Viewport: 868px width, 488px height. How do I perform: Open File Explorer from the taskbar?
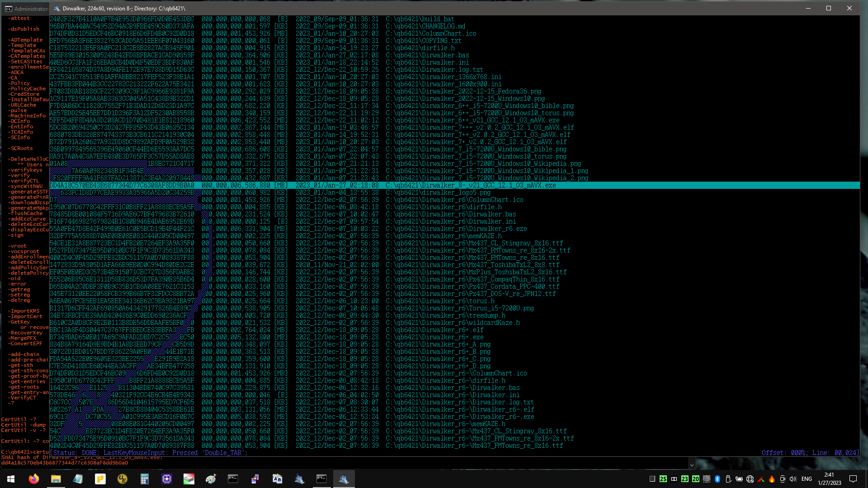56,479
